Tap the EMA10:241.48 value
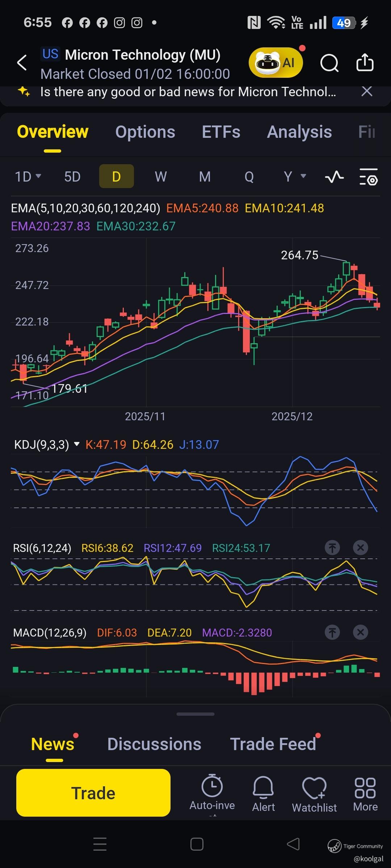The height and width of the screenshot is (868, 391). pyautogui.click(x=284, y=208)
